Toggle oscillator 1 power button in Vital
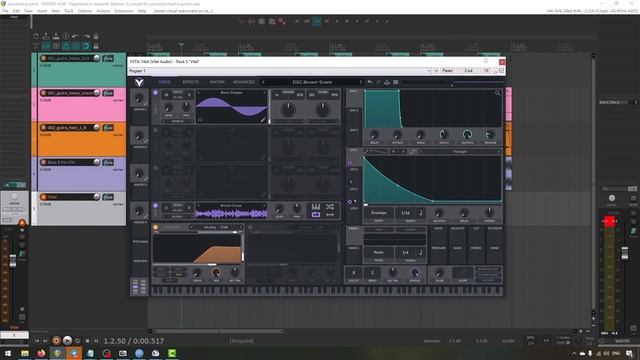 tap(156, 93)
